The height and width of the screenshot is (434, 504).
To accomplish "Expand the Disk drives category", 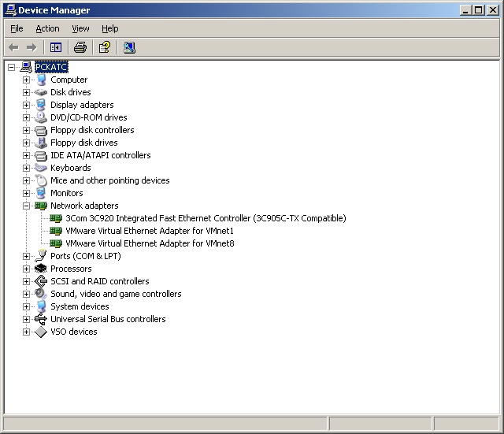I will (x=26, y=92).
